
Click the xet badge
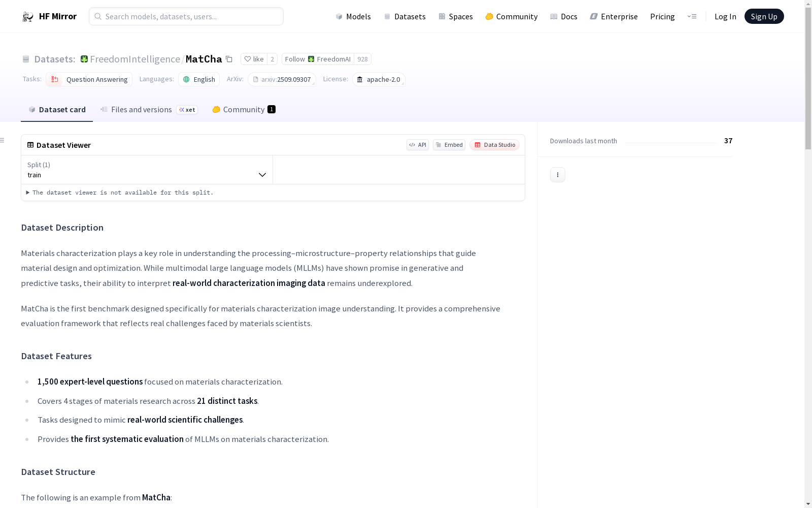point(187,110)
